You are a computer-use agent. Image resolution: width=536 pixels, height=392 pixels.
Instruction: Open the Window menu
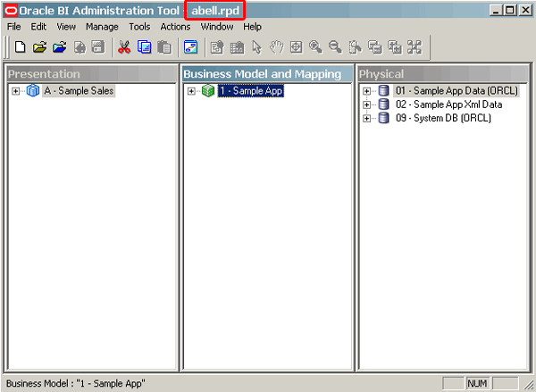tap(217, 27)
